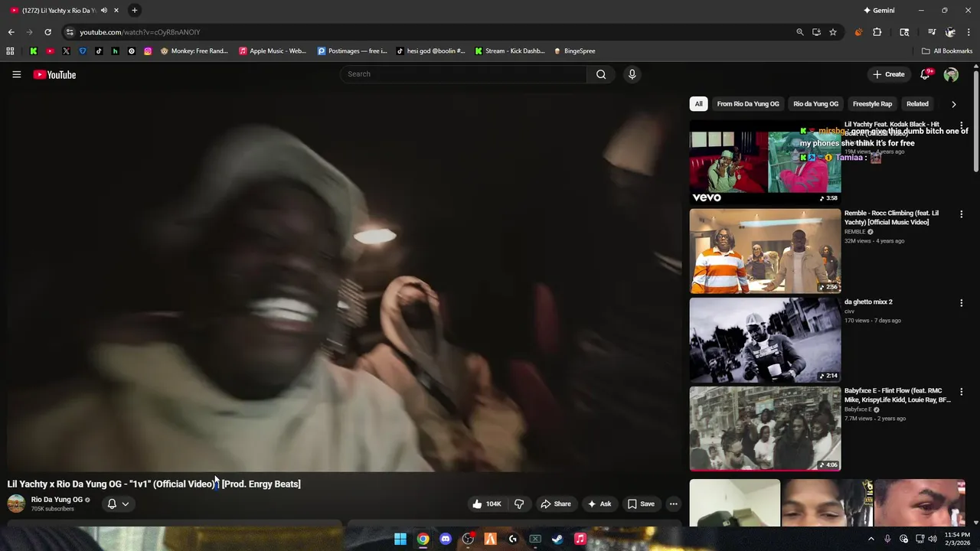The width and height of the screenshot is (980, 551).
Task: Open da ghetto mixx 2 thumbnail
Action: point(765,340)
